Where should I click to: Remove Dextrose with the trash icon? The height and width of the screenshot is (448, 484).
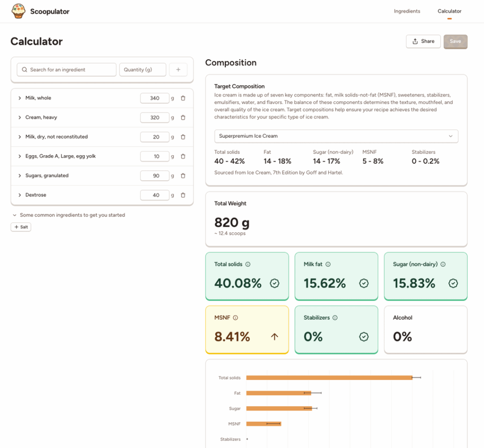pyautogui.click(x=183, y=195)
